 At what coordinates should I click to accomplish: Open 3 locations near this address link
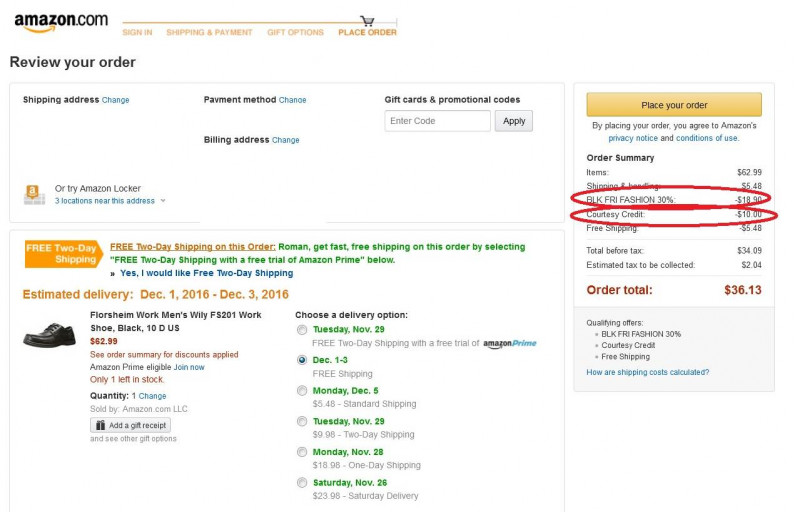[105, 201]
